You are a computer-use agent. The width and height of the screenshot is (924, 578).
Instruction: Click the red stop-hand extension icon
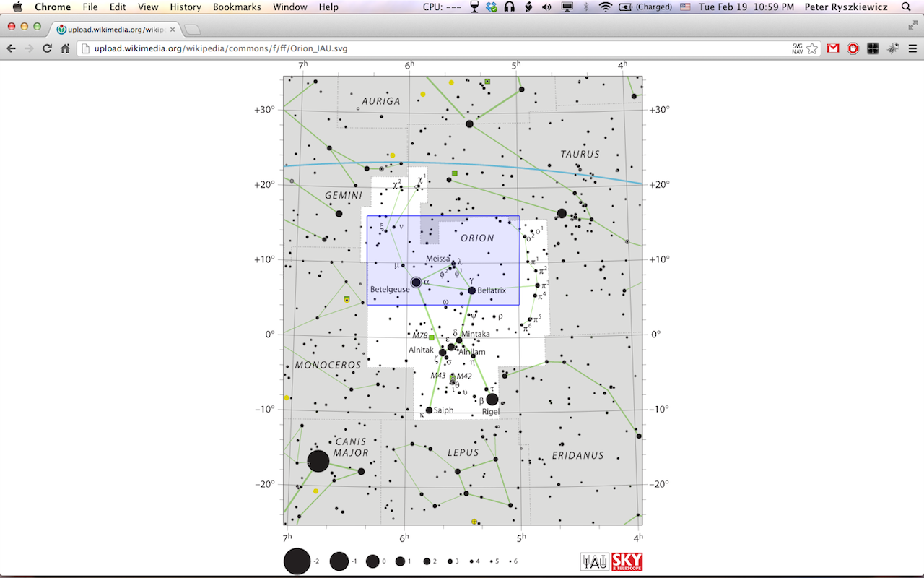click(x=853, y=48)
